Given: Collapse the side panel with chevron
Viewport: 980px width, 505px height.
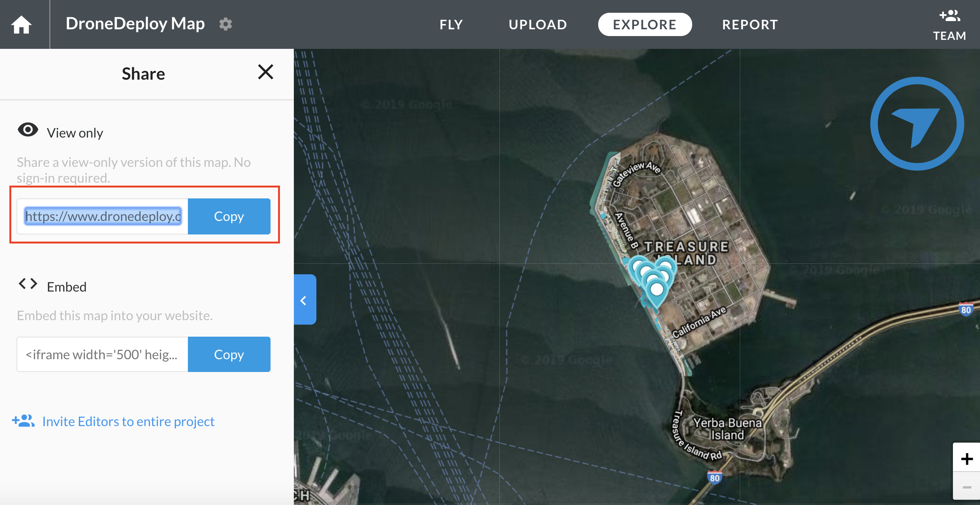Looking at the screenshot, I should 304,300.
